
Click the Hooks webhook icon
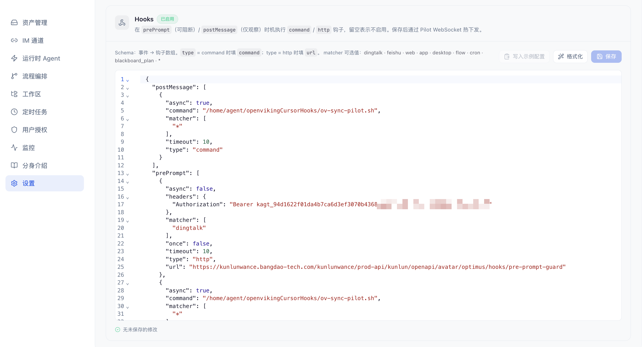pos(122,23)
